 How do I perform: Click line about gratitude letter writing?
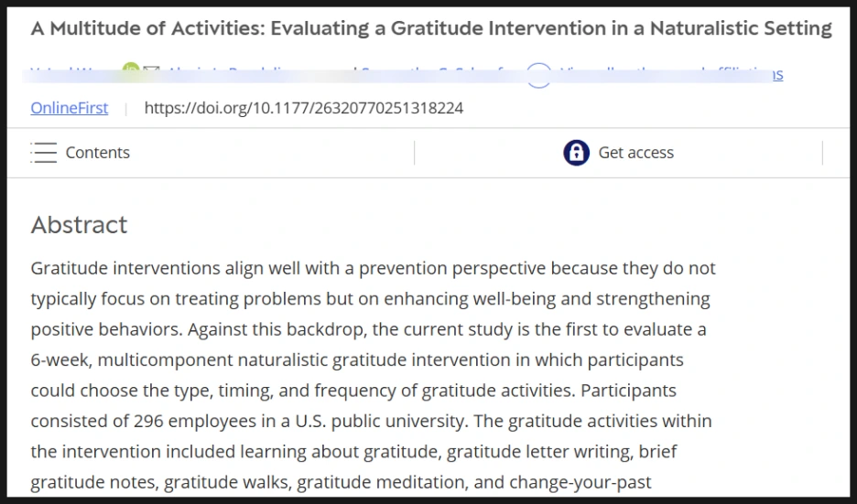click(x=353, y=451)
